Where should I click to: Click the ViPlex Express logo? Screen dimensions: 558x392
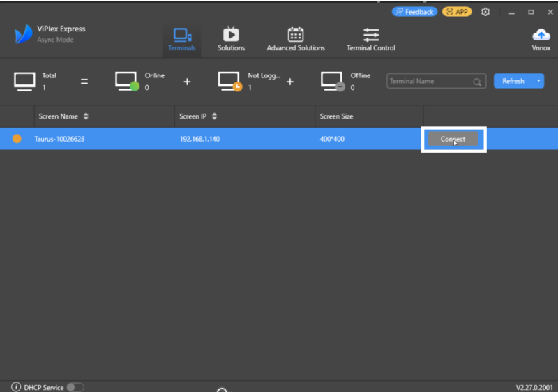pyautogui.click(x=24, y=34)
